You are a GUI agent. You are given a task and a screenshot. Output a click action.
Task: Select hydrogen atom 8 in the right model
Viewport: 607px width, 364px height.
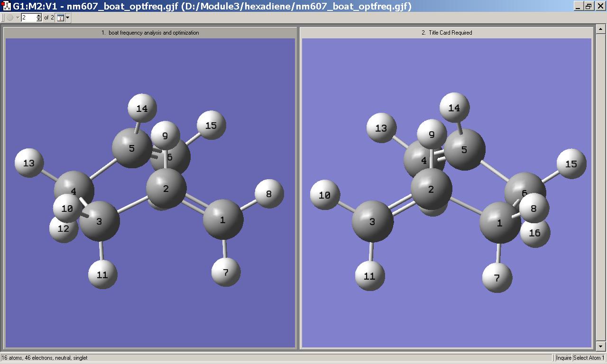534,208
